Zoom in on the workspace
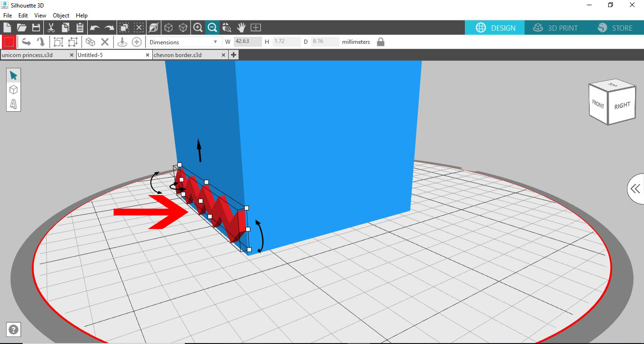Screen dimensions: 644x344 198,27
